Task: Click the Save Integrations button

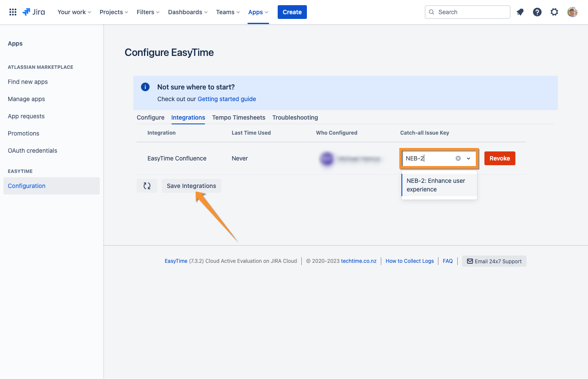Action: tap(191, 186)
